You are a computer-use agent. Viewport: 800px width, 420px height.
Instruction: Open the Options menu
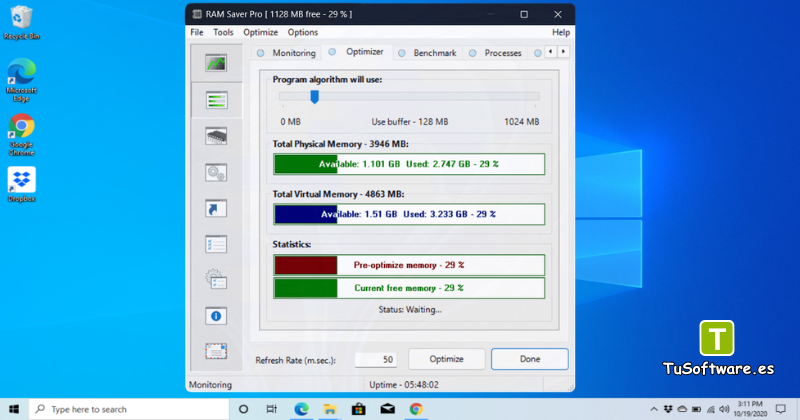tap(303, 32)
